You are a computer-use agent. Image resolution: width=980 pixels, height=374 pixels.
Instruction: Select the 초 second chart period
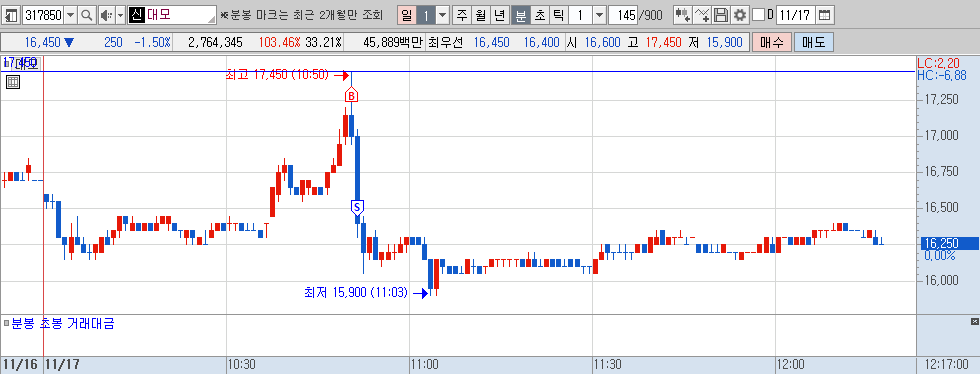click(x=539, y=15)
